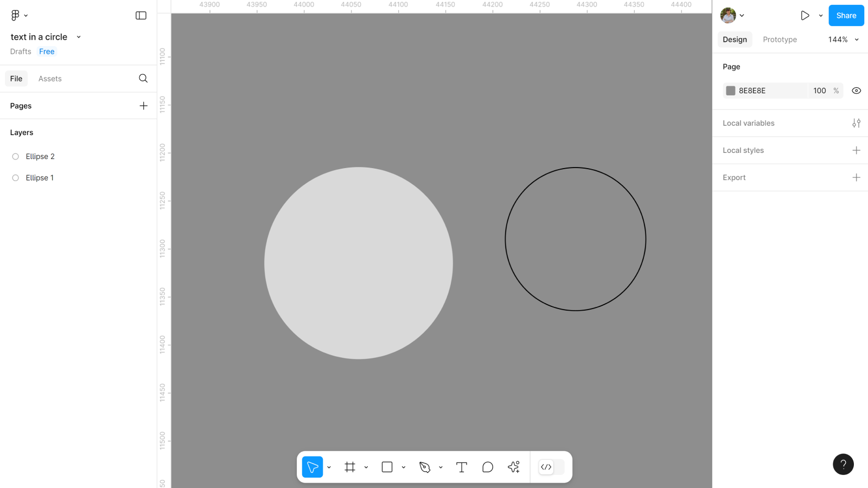Add a new page with plus button

(x=143, y=106)
